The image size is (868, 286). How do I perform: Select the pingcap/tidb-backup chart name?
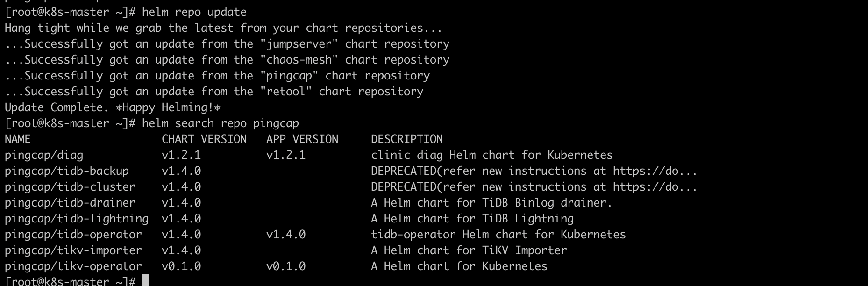click(x=67, y=171)
